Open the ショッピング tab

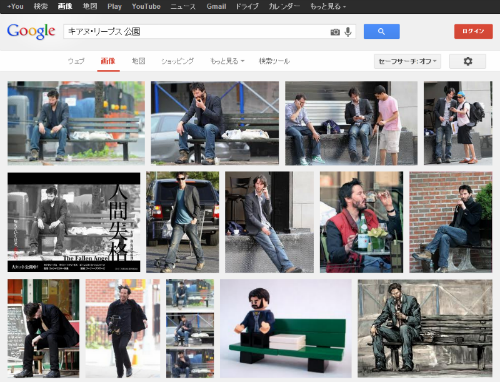(x=177, y=61)
